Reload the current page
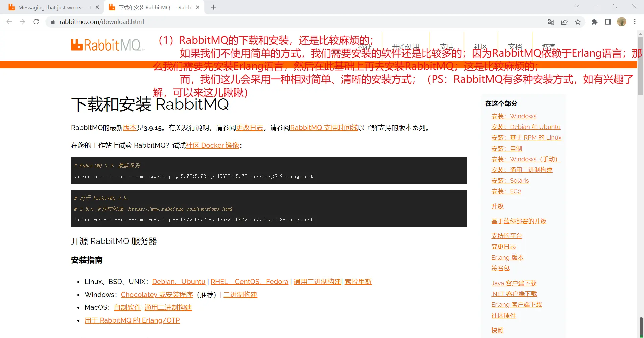The width and height of the screenshot is (644, 338). pyautogui.click(x=36, y=22)
